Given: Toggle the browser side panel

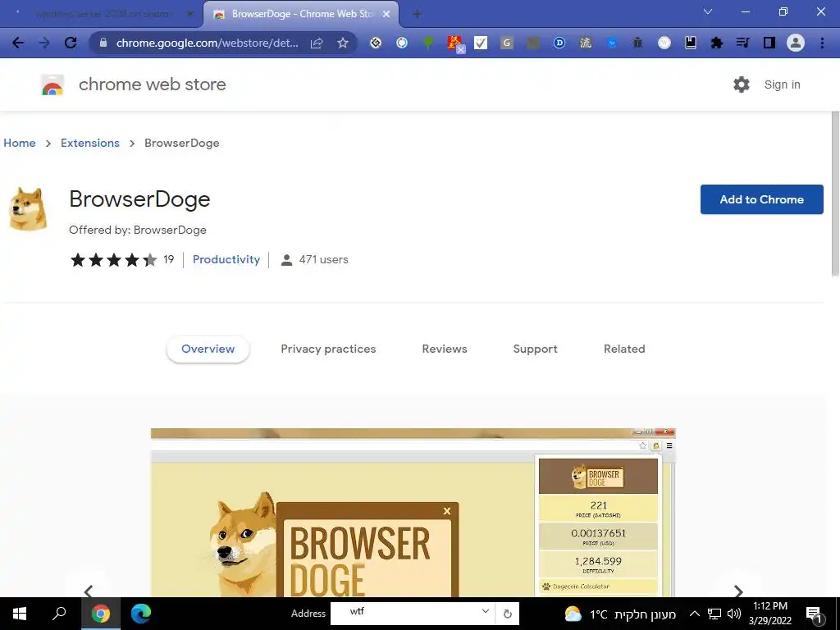Looking at the screenshot, I should tap(769, 43).
